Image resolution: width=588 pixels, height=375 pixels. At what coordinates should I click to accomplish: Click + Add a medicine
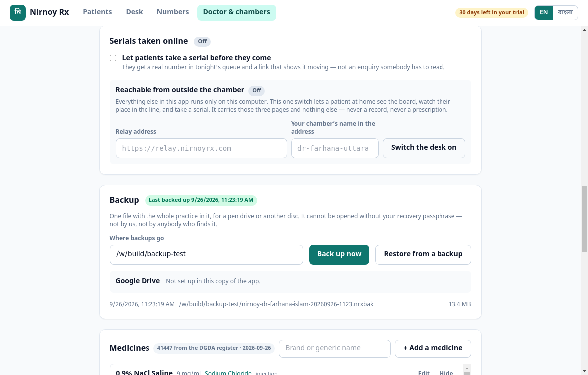click(x=433, y=349)
